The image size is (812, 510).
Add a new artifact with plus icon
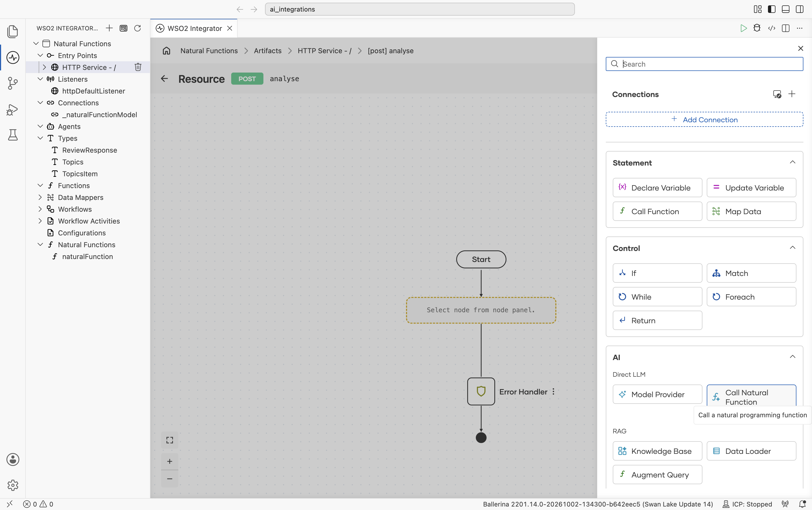pyautogui.click(x=109, y=28)
